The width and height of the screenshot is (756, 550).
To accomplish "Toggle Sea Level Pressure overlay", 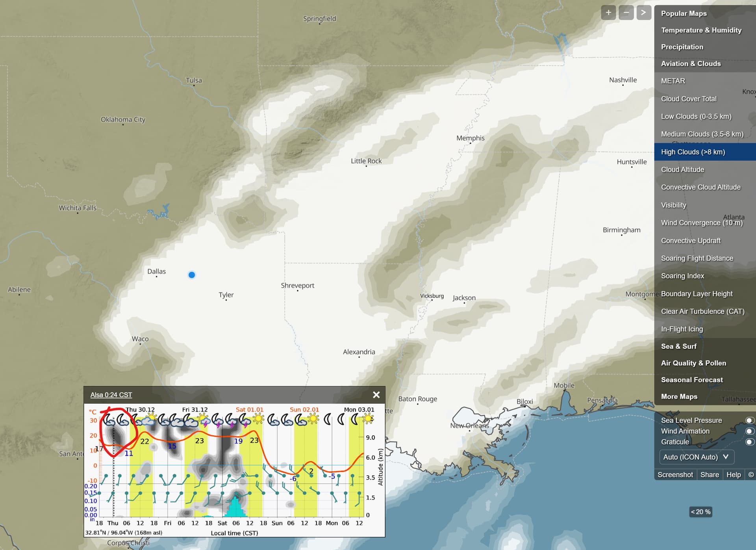I will pos(749,420).
